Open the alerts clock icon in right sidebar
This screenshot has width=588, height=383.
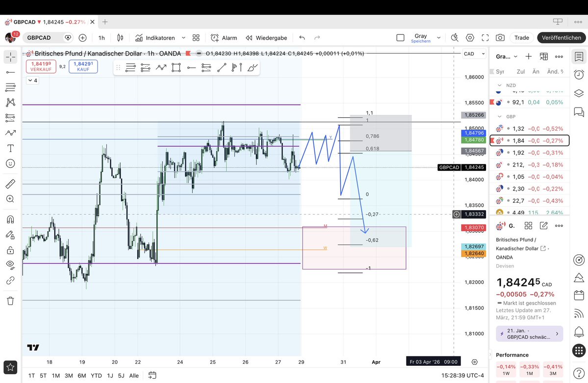579,75
